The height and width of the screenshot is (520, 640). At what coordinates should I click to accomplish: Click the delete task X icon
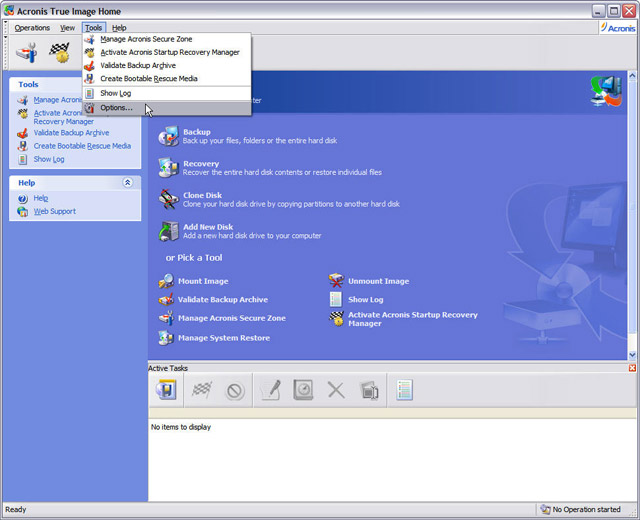[x=336, y=390]
